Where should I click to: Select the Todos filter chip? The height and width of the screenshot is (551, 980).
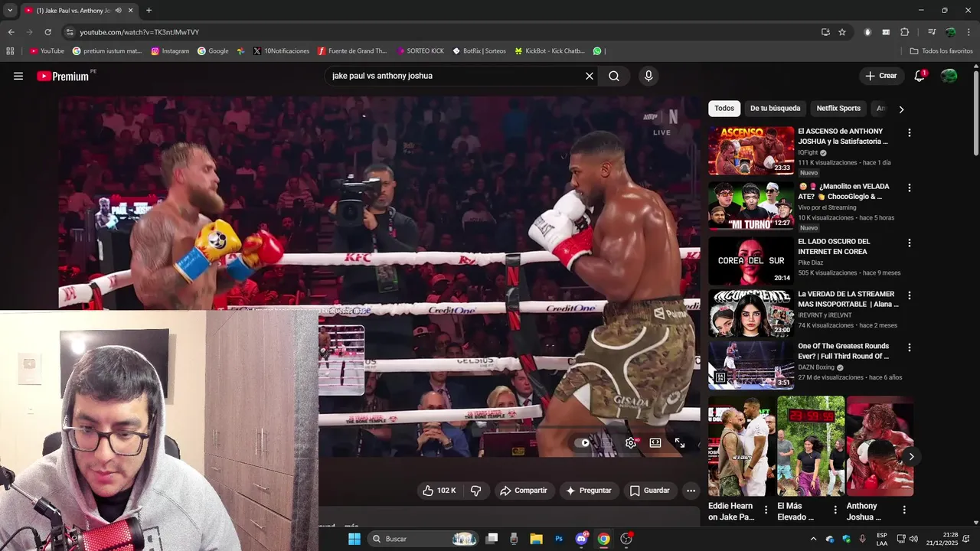click(724, 109)
